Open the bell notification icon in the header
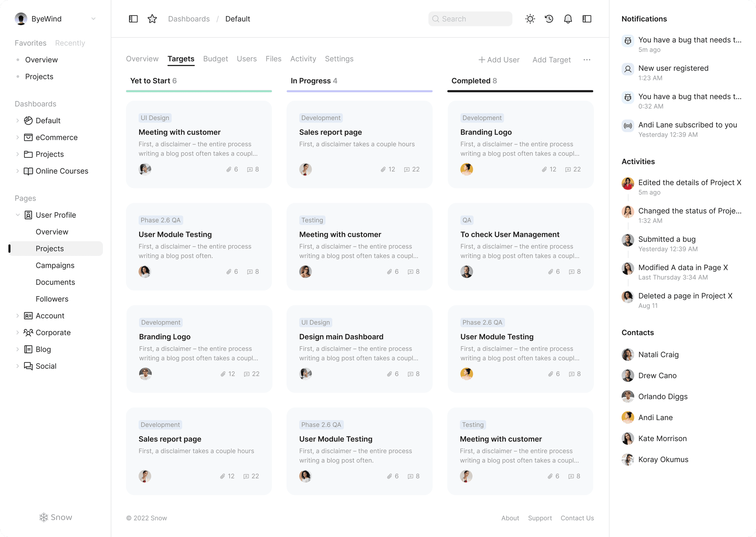This screenshot has width=756, height=537. [568, 18]
